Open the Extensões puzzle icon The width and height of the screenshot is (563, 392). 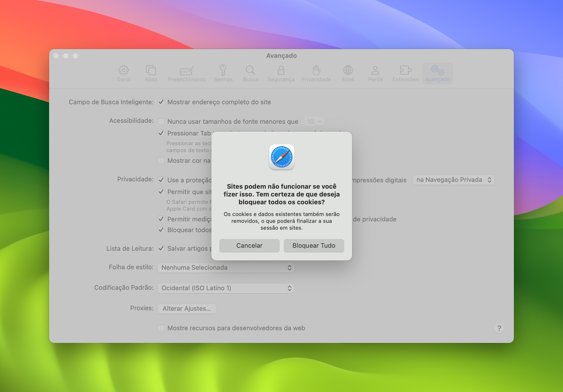405,70
